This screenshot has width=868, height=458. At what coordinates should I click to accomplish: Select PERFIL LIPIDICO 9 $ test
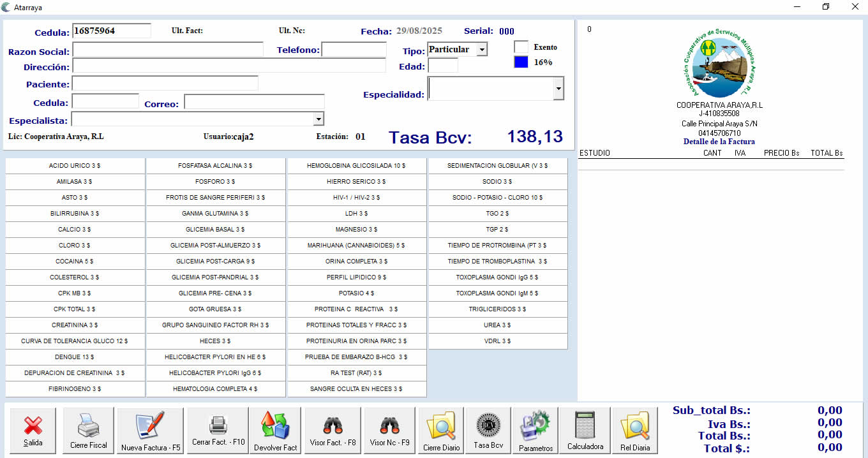coord(357,277)
